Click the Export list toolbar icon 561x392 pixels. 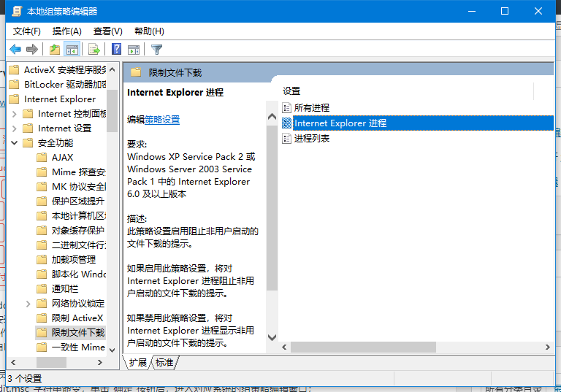[x=94, y=49]
